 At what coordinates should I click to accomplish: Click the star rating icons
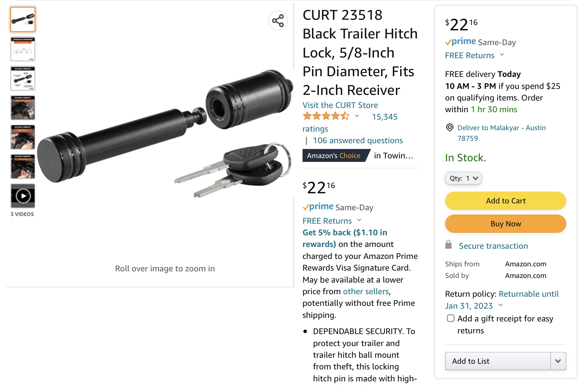click(x=326, y=116)
